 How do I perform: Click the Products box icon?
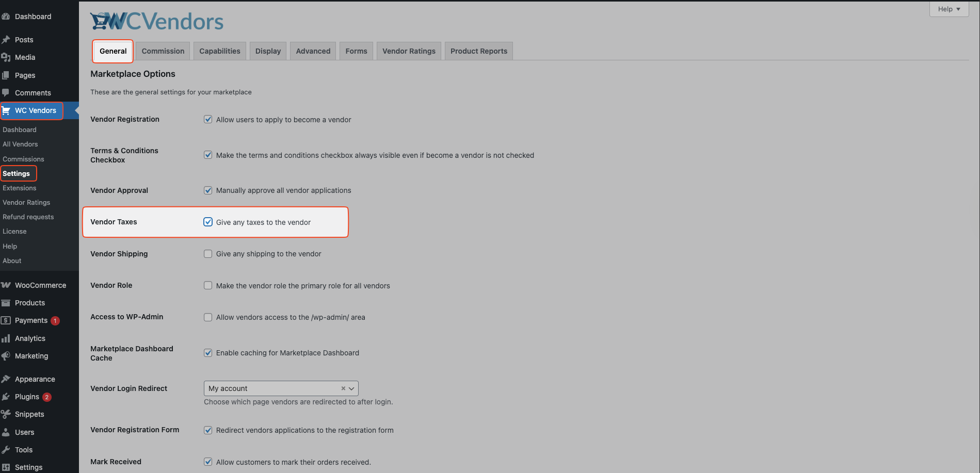6,303
